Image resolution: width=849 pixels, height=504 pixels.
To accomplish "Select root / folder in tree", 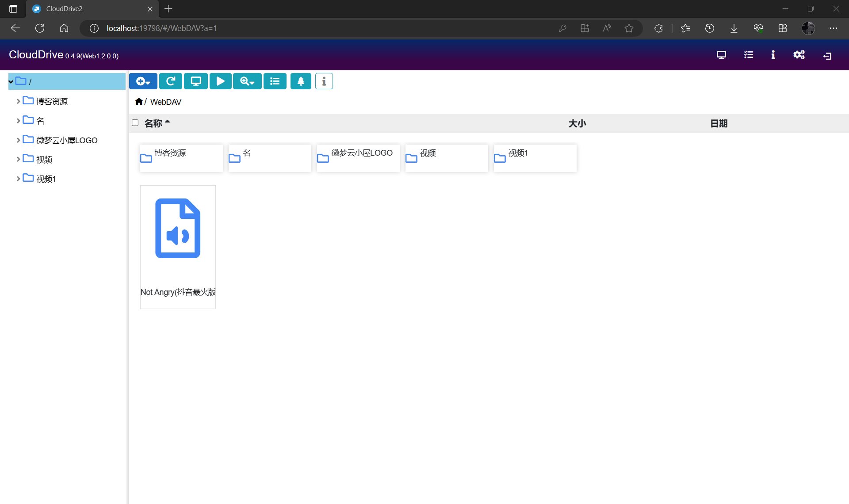I will [x=67, y=81].
